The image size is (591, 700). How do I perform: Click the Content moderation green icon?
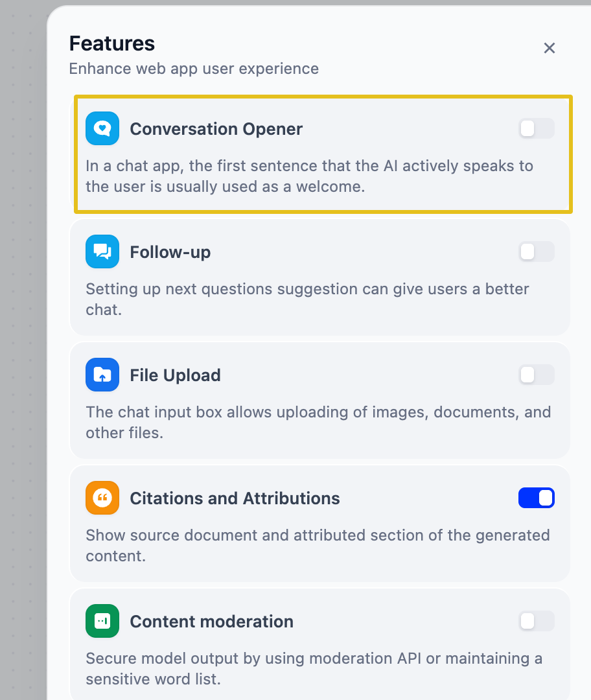point(102,622)
